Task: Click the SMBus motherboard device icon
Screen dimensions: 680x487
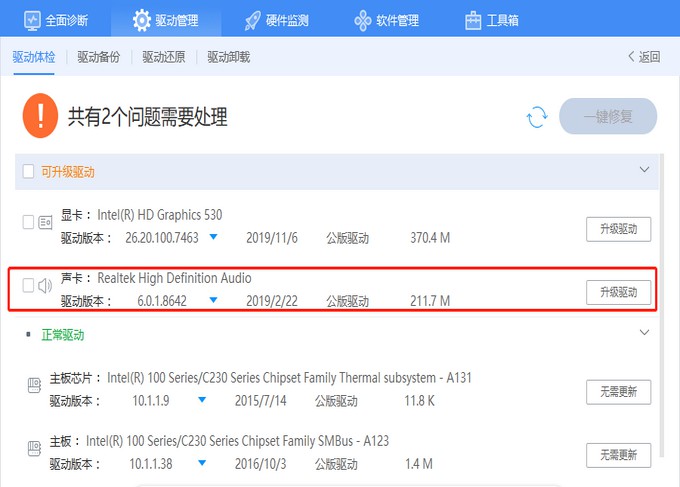Action: [x=33, y=447]
